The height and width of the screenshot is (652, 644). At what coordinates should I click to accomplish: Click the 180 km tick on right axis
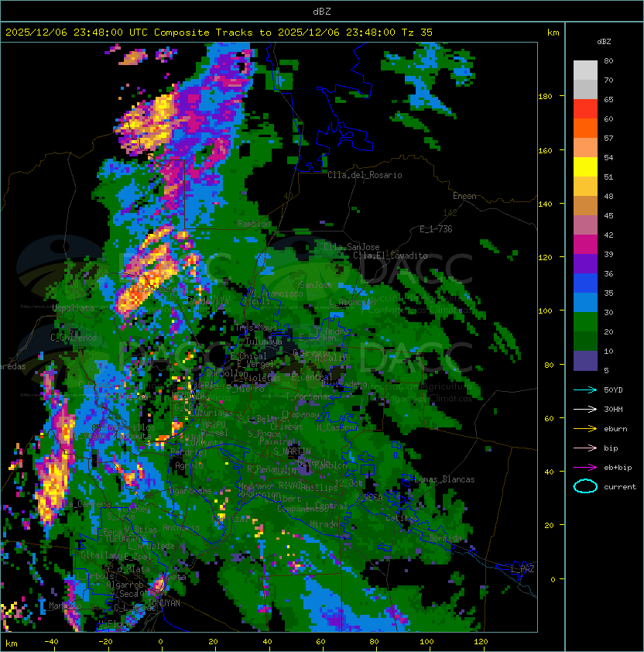pyautogui.click(x=545, y=96)
